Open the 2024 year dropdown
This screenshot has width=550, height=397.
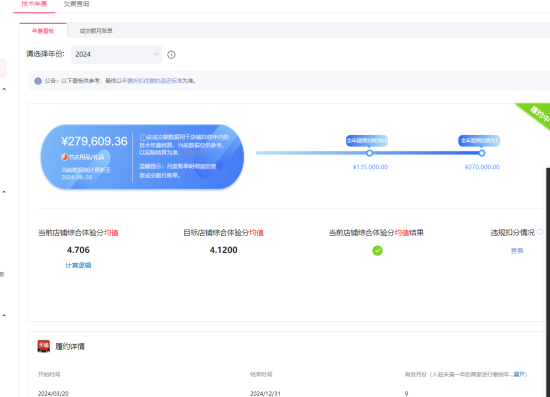(116, 54)
